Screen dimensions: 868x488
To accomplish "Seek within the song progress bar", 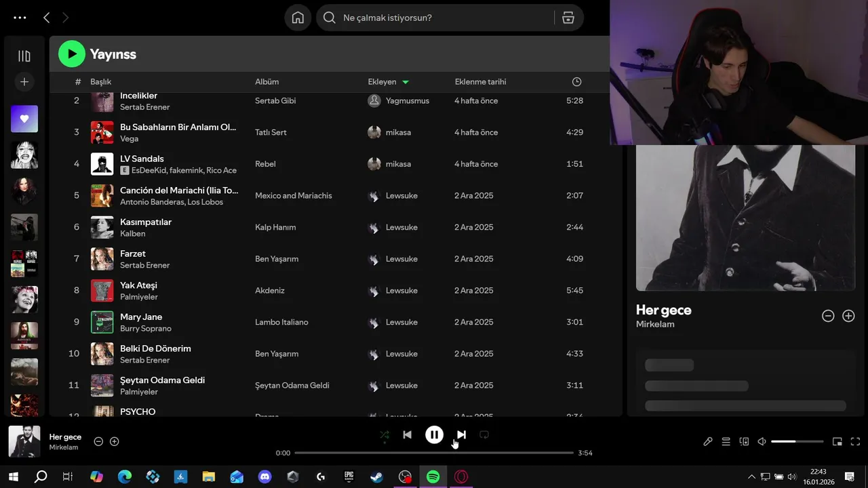I will tap(434, 453).
